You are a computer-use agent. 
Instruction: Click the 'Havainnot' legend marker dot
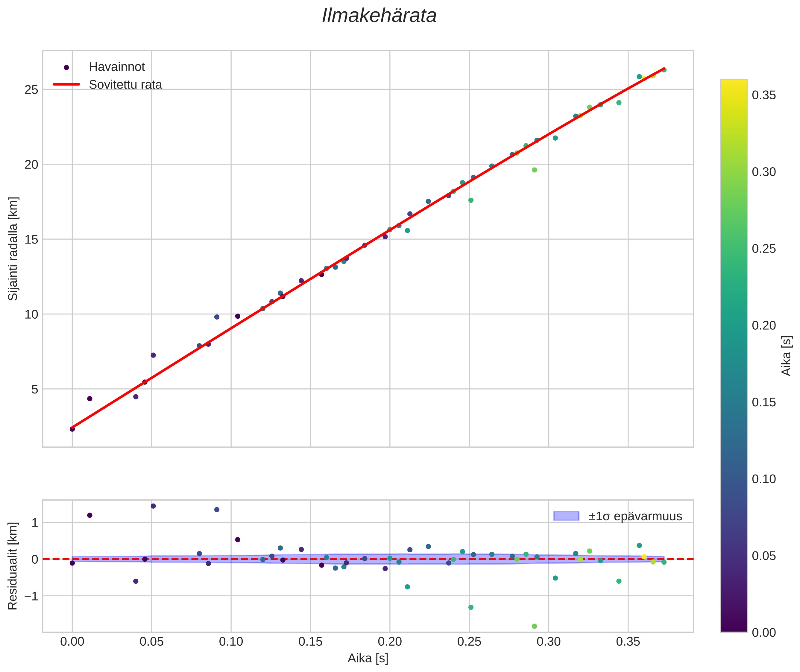tap(66, 67)
